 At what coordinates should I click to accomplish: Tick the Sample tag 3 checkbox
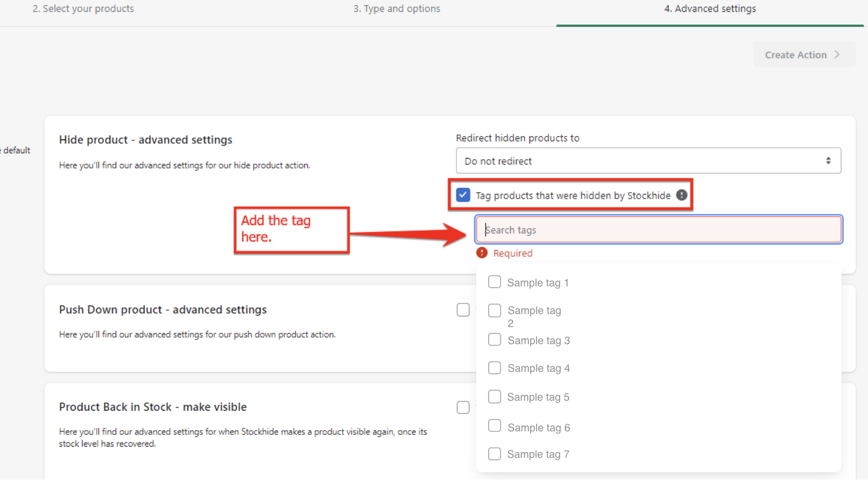tap(495, 340)
